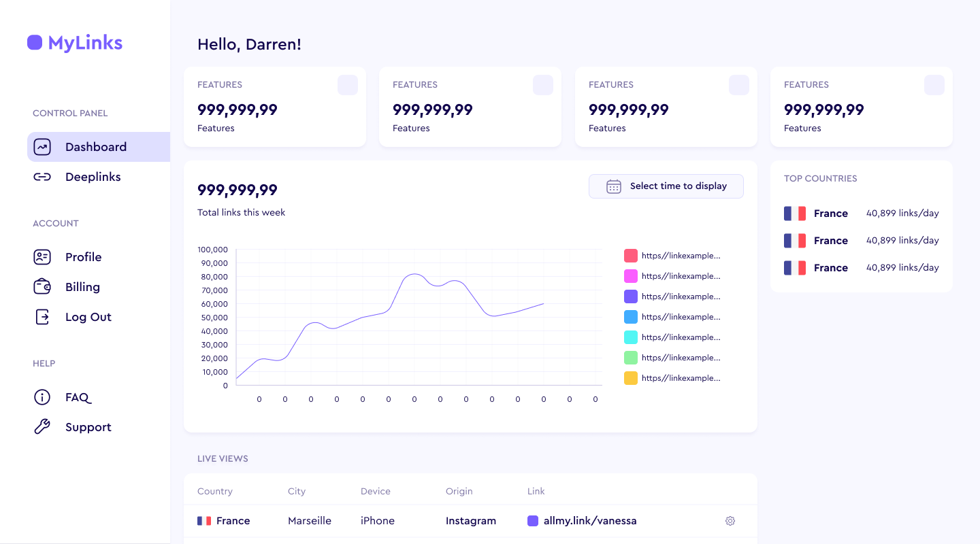This screenshot has height=544, width=980.
Task: Click the FAQ info circle icon
Action: (42, 397)
